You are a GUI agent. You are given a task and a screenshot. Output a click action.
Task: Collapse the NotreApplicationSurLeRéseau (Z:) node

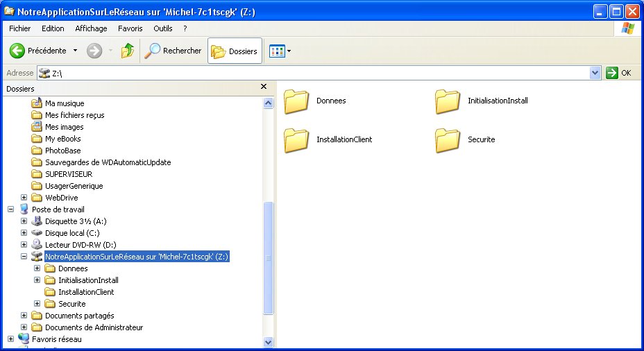point(24,256)
